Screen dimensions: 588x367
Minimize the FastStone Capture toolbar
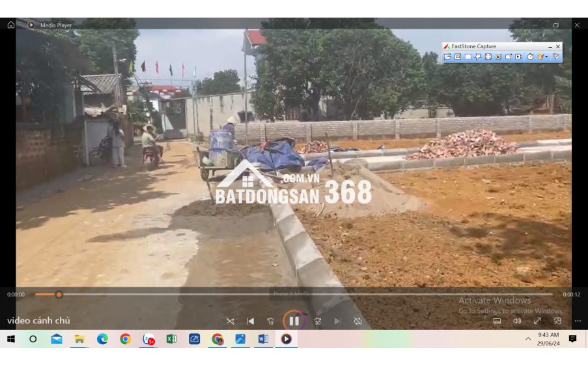tap(550, 46)
